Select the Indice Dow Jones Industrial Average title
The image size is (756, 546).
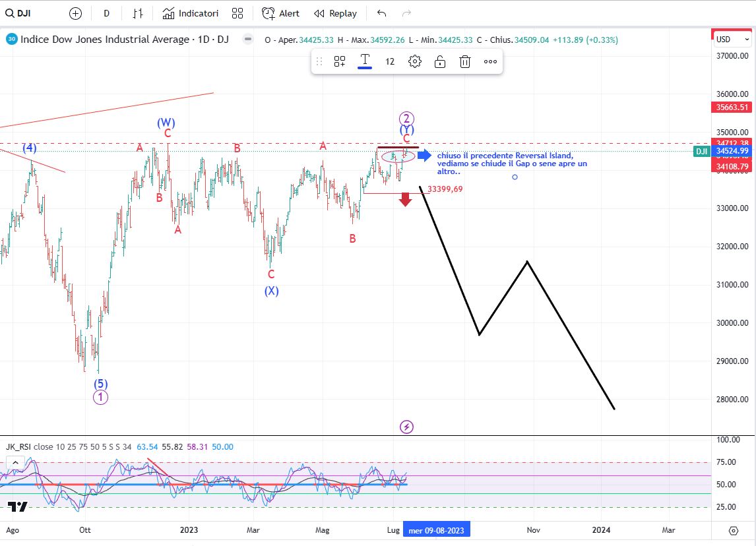coord(125,40)
